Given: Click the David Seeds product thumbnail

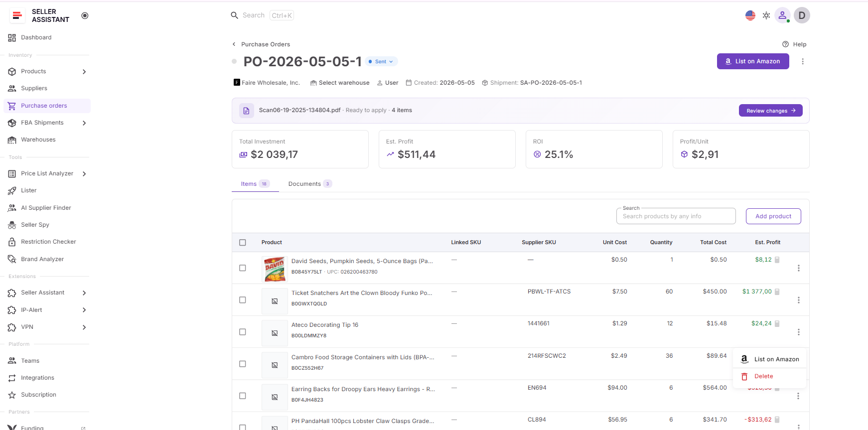Looking at the screenshot, I should [275, 269].
